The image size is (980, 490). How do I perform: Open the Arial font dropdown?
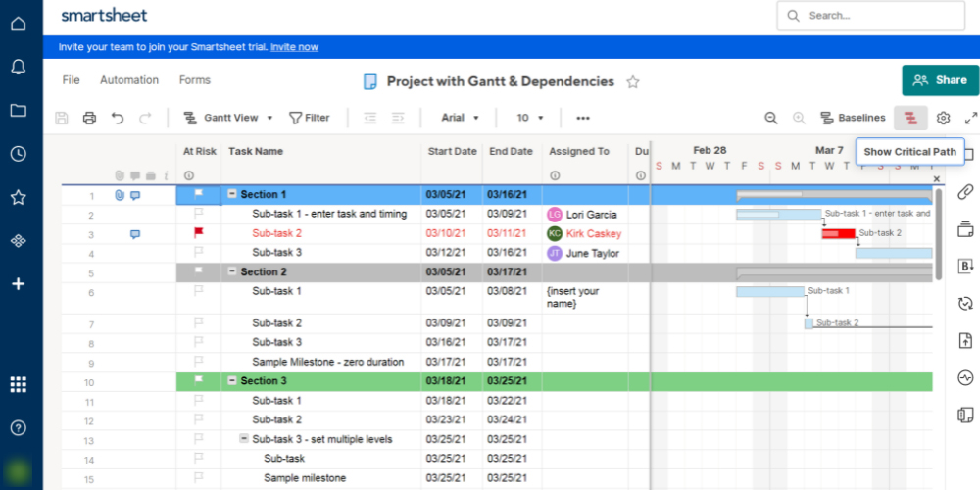coord(460,118)
